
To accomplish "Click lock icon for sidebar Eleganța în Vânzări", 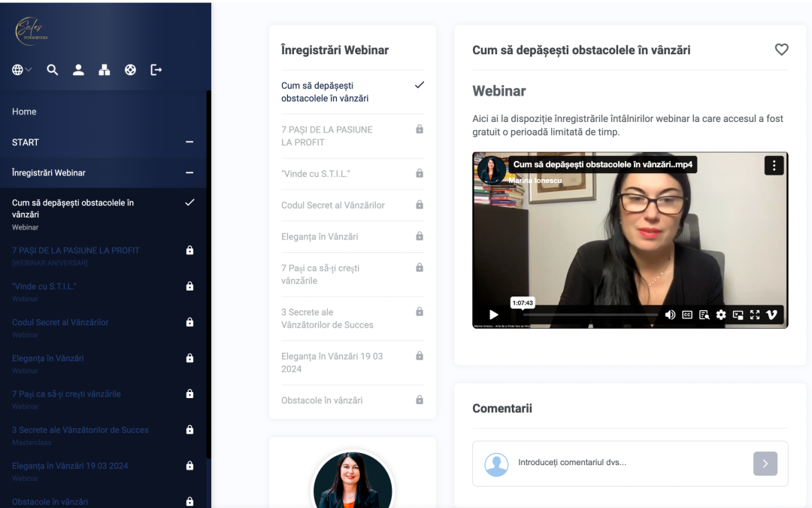I will 189,357.
